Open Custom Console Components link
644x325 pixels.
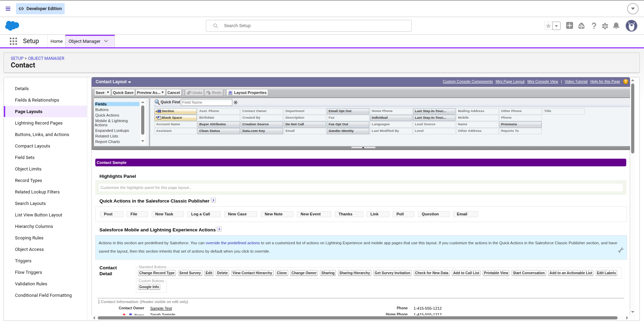coord(468,82)
